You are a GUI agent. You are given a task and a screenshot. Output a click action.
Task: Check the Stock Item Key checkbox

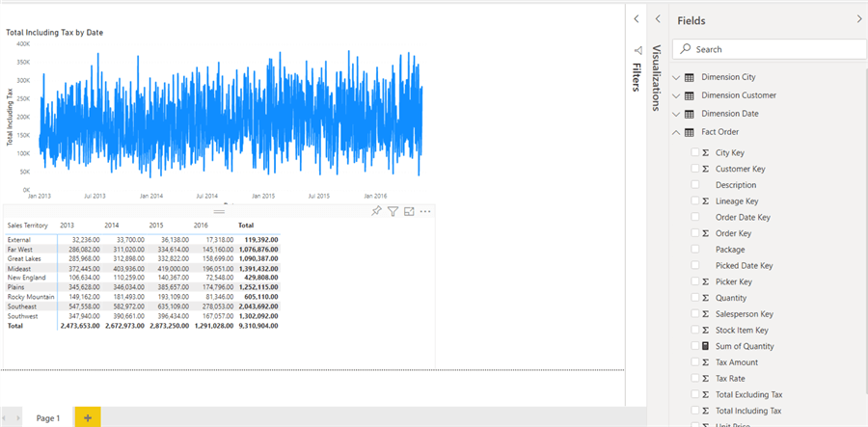coord(694,330)
